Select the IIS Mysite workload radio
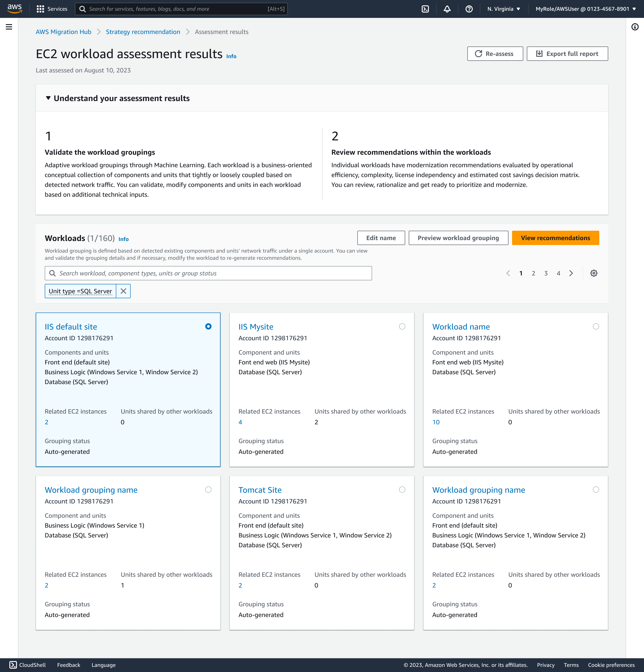This screenshot has width=644, height=672. pos(402,326)
